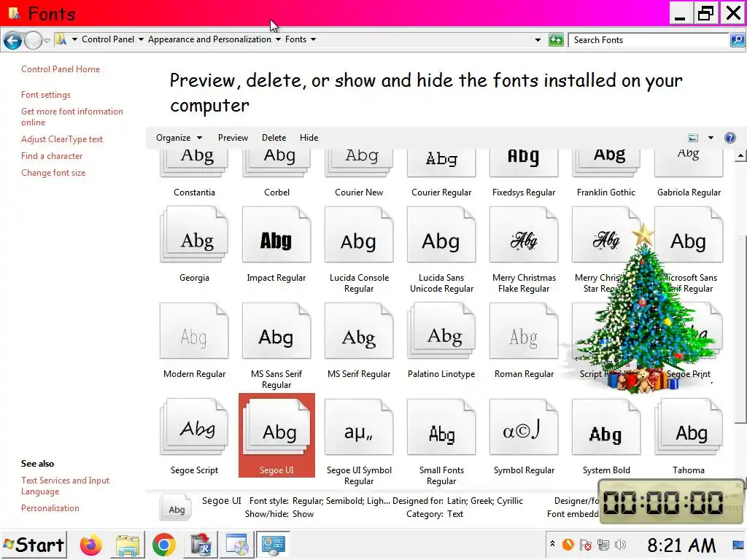Click Hide in the toolbar

pos(309,138)
